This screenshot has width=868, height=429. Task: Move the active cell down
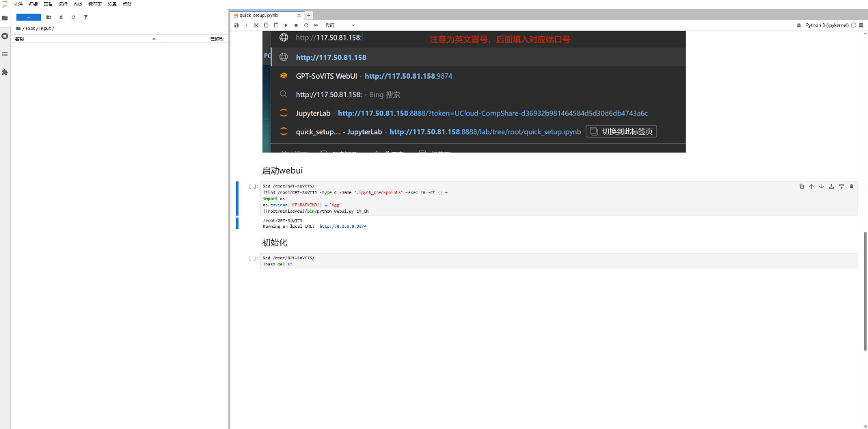(x=822, y=186)
